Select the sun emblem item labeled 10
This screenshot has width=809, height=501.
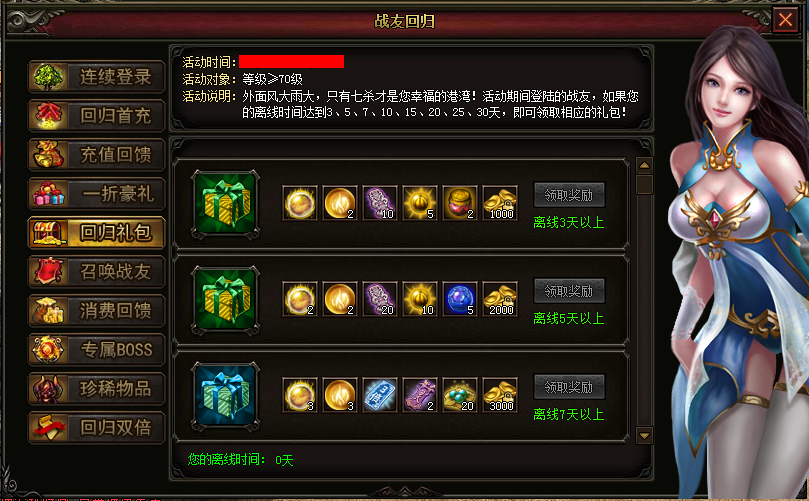(x=420, y=299)
